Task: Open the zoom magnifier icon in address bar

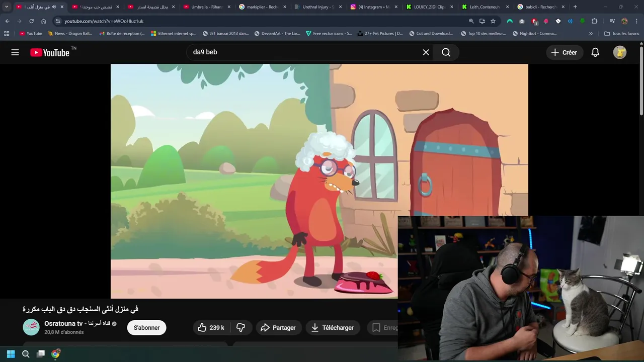Action: pos(471,21)
